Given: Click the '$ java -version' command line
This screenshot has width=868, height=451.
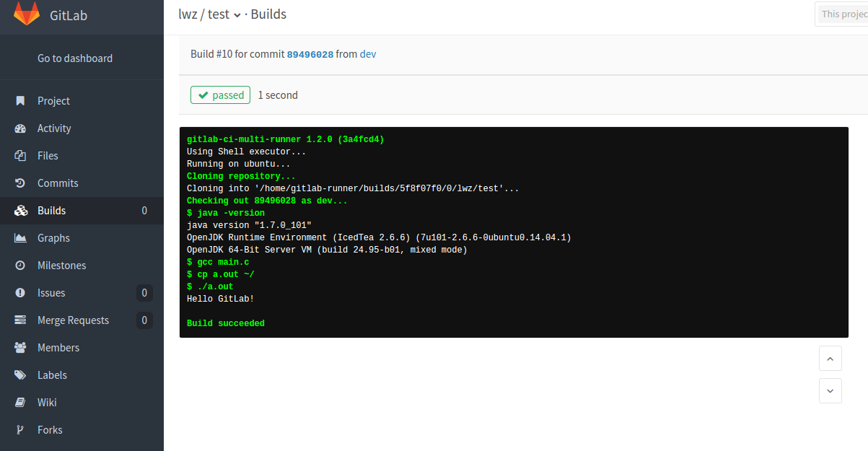Looking at the screenshot, I should point(226,214).
